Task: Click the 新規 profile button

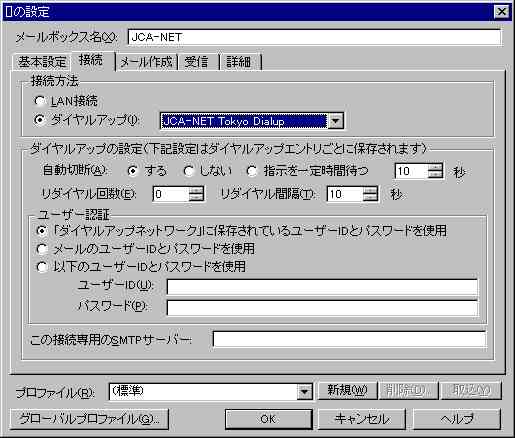Action: pyautogui.click(x=347, y=390)
